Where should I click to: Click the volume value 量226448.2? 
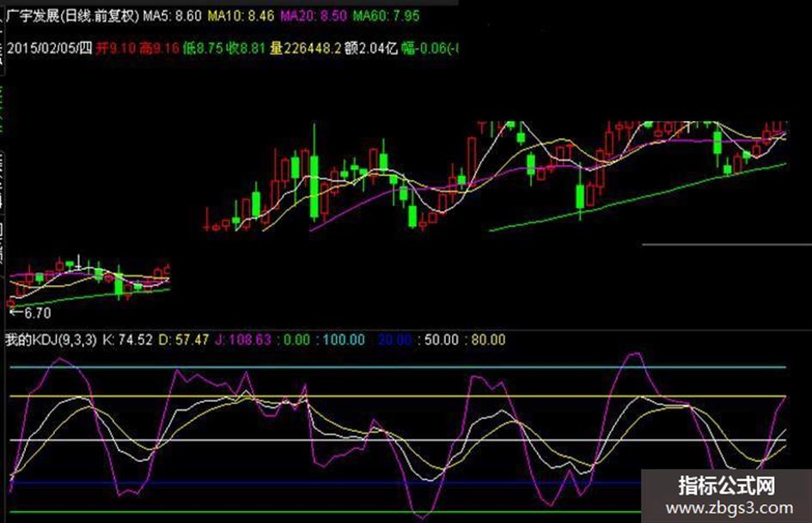click(x=306, y=48)
